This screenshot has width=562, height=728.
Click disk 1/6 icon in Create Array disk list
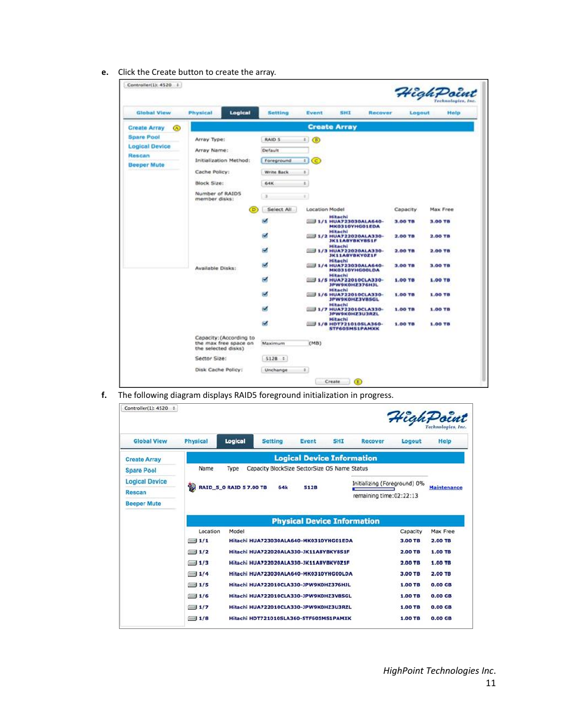[x=311, y=295]
